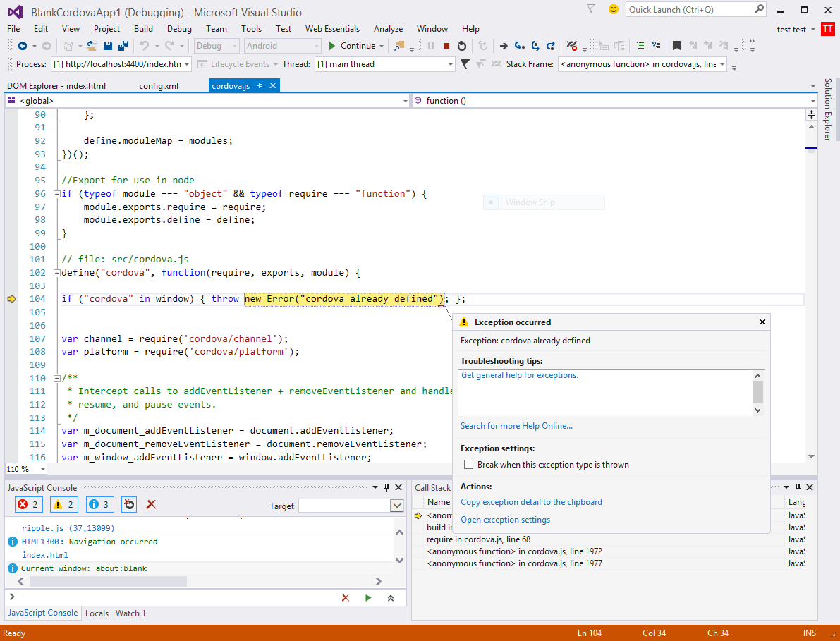Open the Thread dropdown showing main thread
Viewport: 840px width, 641px height.
pos(384,64)
